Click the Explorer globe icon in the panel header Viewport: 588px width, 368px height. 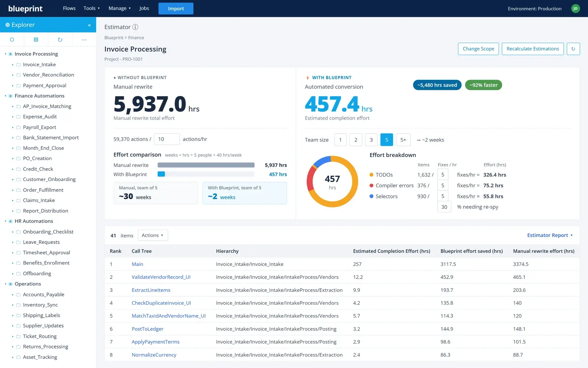point(7,25)
